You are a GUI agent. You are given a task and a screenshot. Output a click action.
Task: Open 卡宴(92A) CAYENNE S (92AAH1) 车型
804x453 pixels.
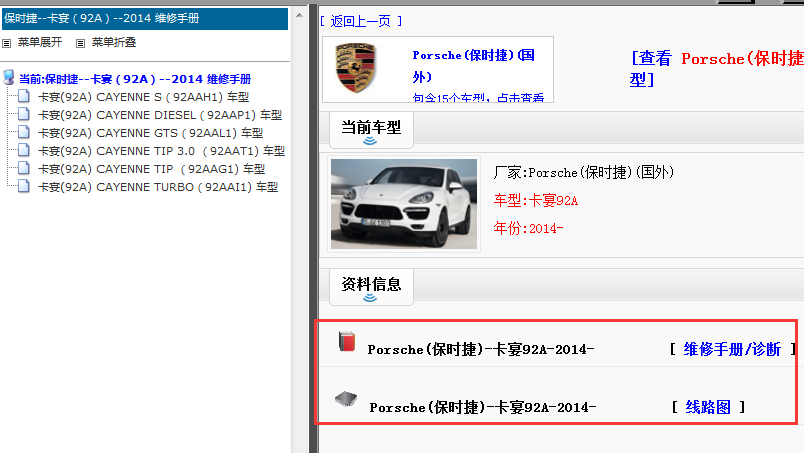point(144,97)
